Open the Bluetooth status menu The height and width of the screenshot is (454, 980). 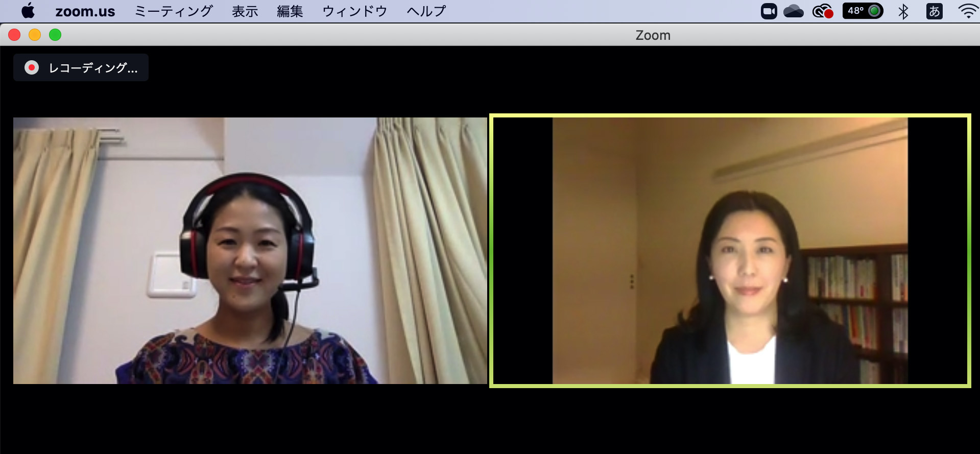point(903,11)
